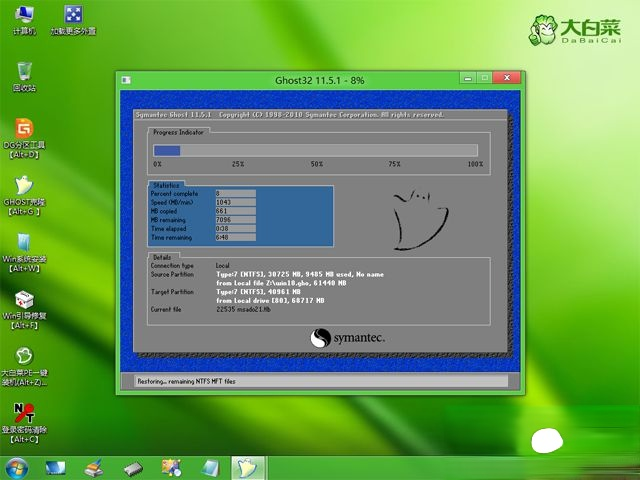Click the Connection type value Local
640x480 pixels.
point(223,265)
